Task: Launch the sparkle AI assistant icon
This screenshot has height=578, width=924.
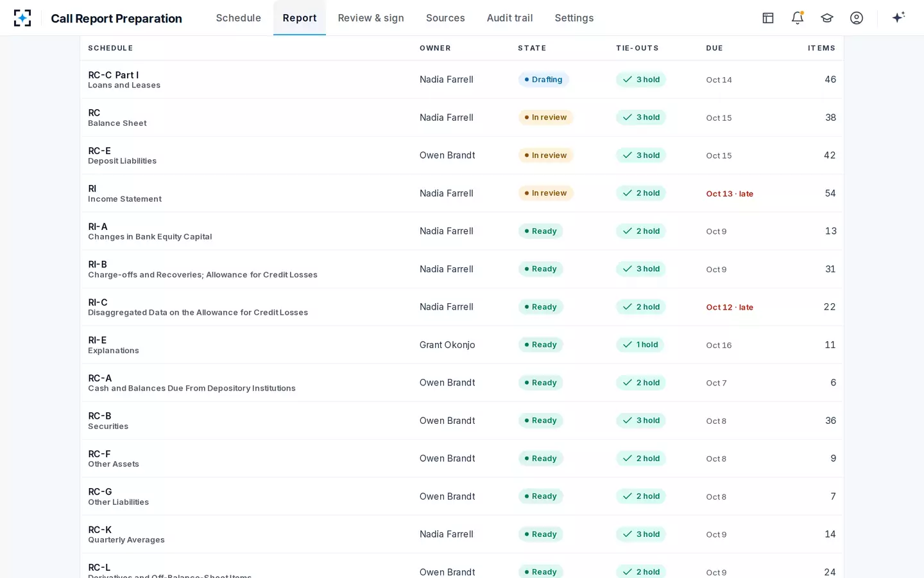Action: click(898, 17)
